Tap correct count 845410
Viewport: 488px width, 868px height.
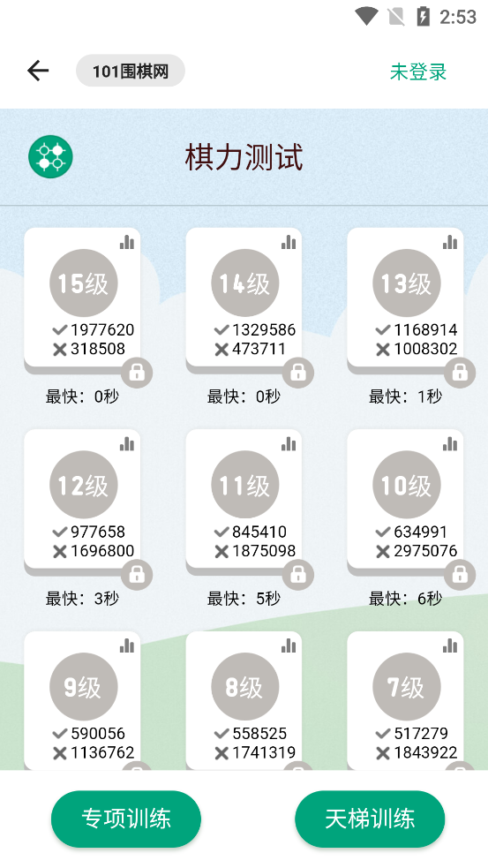(259, 532)
